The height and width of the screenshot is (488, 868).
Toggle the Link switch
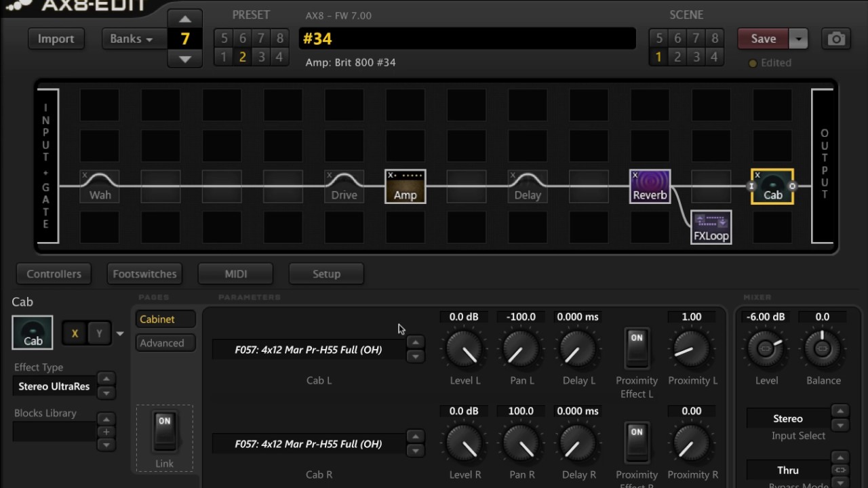coord(164,432)
